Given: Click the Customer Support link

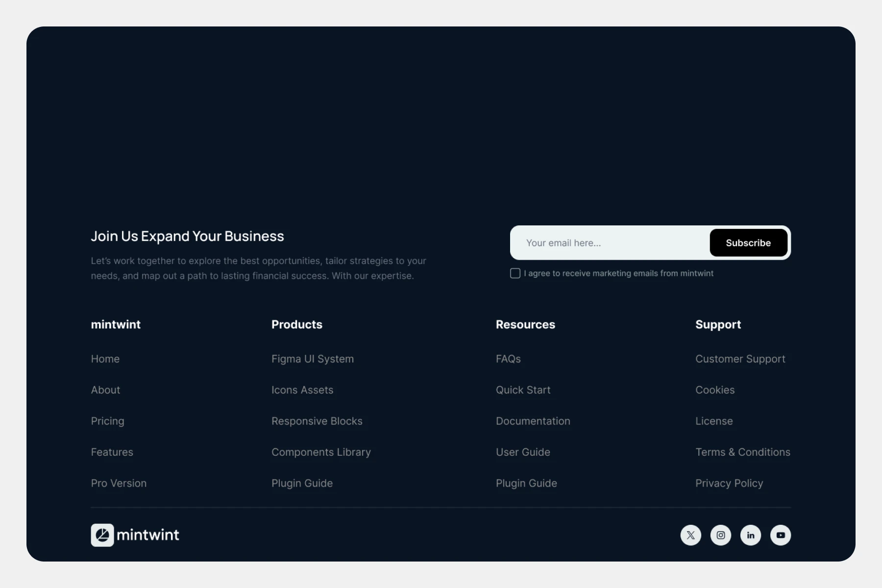Looking at the screenshot, I should (740, 359).
